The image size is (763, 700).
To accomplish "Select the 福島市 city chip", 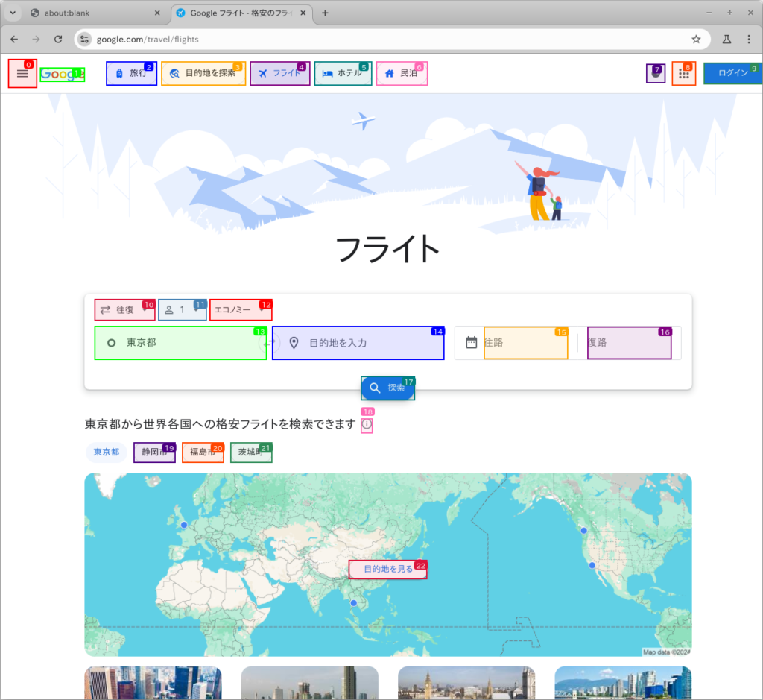I will click(x=203, y=453).
